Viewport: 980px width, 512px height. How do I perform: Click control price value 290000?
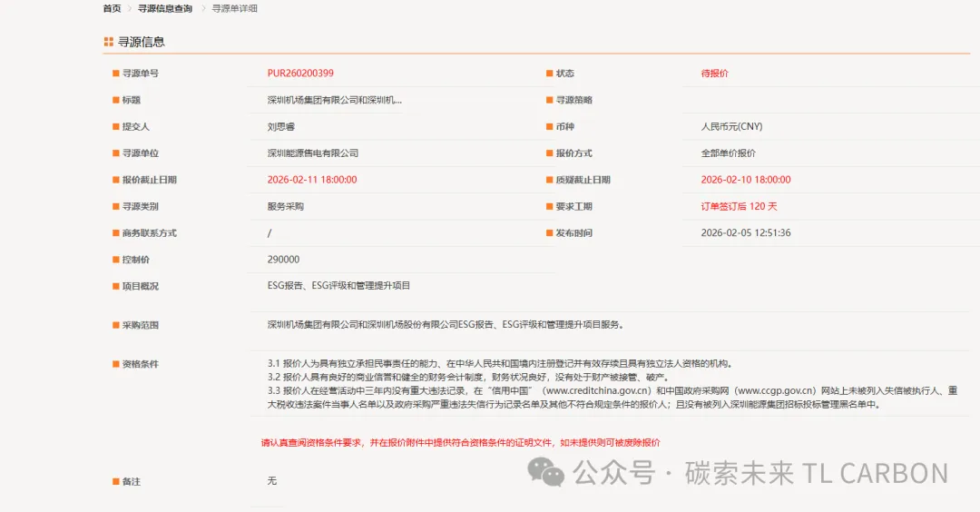point(283,260)
